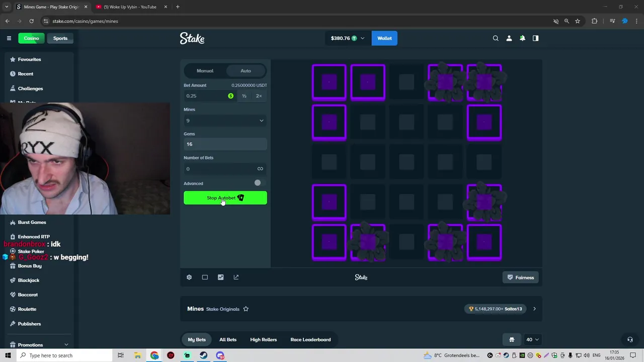Click Windows taskbar search box
Image resolution: width=644 pixels, height=362 pixels.
(x=65, y=355)
